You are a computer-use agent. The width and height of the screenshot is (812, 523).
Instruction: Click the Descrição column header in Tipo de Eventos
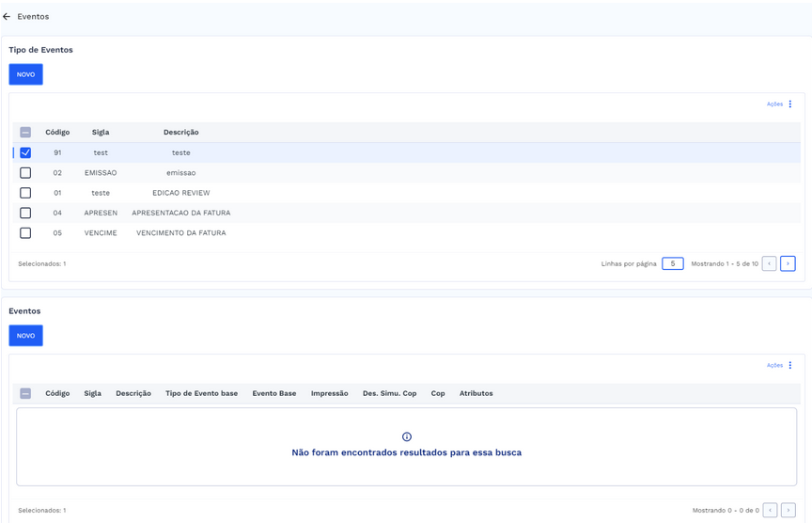[180, 133]
